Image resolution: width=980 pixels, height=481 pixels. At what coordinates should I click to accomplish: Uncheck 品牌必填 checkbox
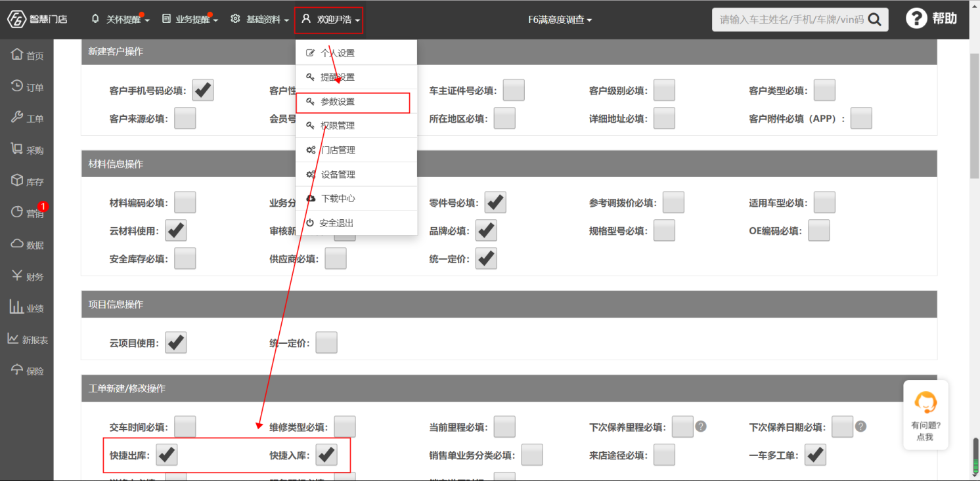485,230
